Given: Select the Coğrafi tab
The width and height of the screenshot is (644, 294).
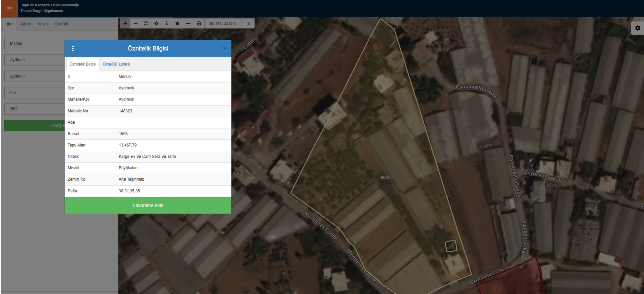Looking at the screenshot, I should pyautogui.click(x=62, y=24).
